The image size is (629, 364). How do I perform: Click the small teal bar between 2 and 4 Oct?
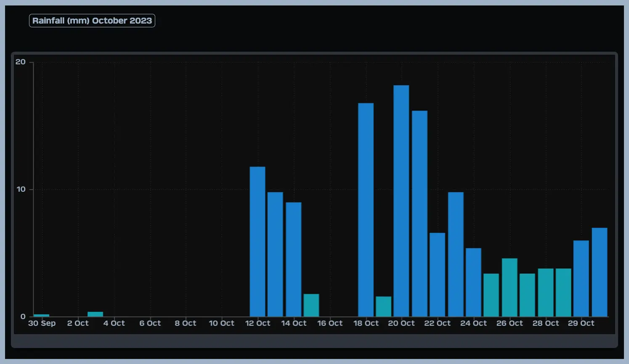tap(95, 314)
